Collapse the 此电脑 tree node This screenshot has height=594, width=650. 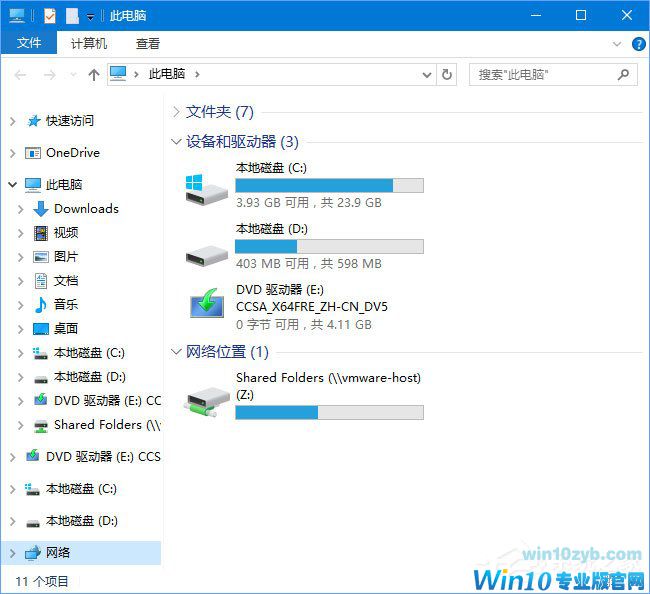pyautogui.click(x=13, y=184)
